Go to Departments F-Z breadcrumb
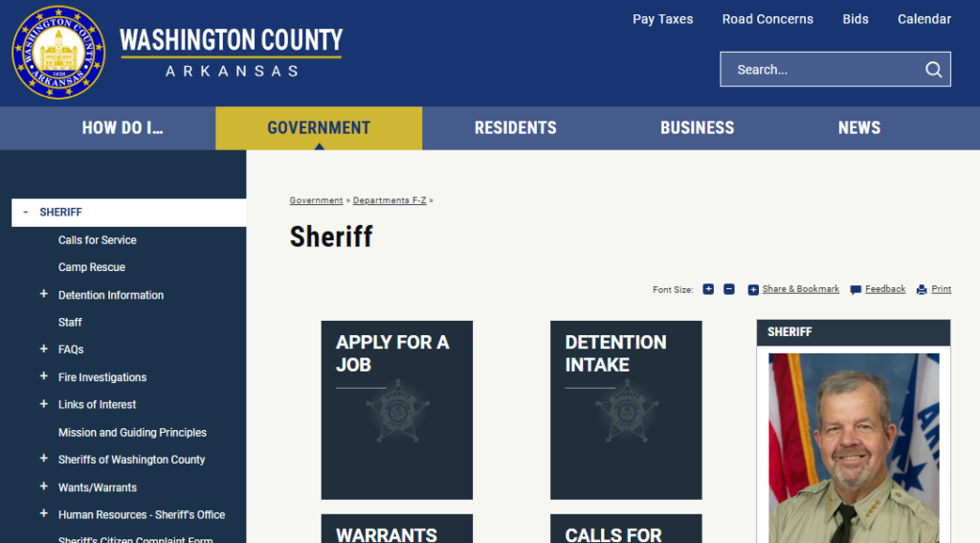980x543 pixels. point(390,201)
